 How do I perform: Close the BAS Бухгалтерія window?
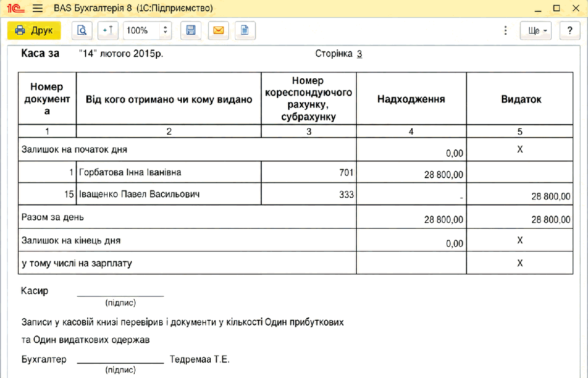pyautogui.click(x=575, y=8)
